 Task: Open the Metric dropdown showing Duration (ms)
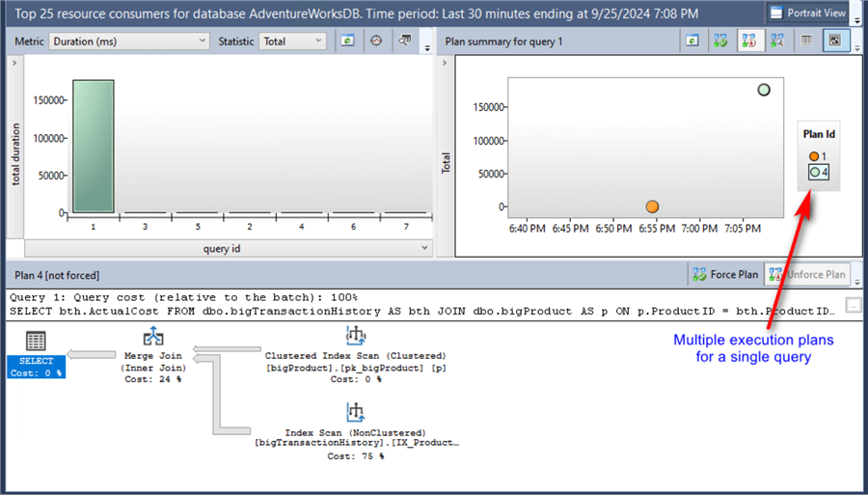click(129, 41)
